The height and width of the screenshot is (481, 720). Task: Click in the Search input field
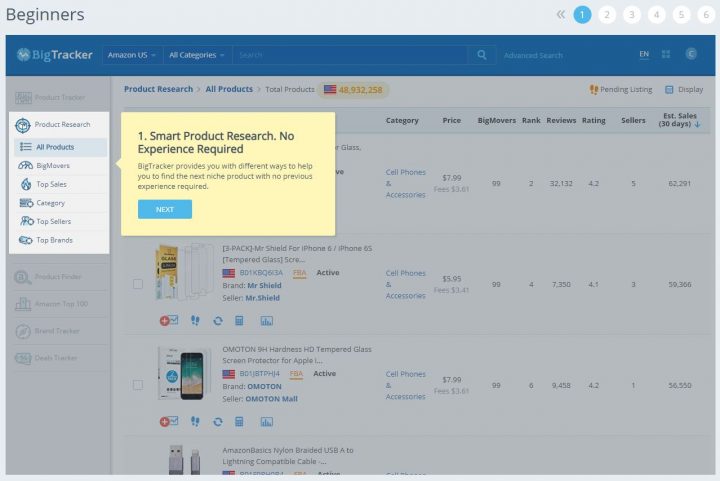(x=351, y=55)
